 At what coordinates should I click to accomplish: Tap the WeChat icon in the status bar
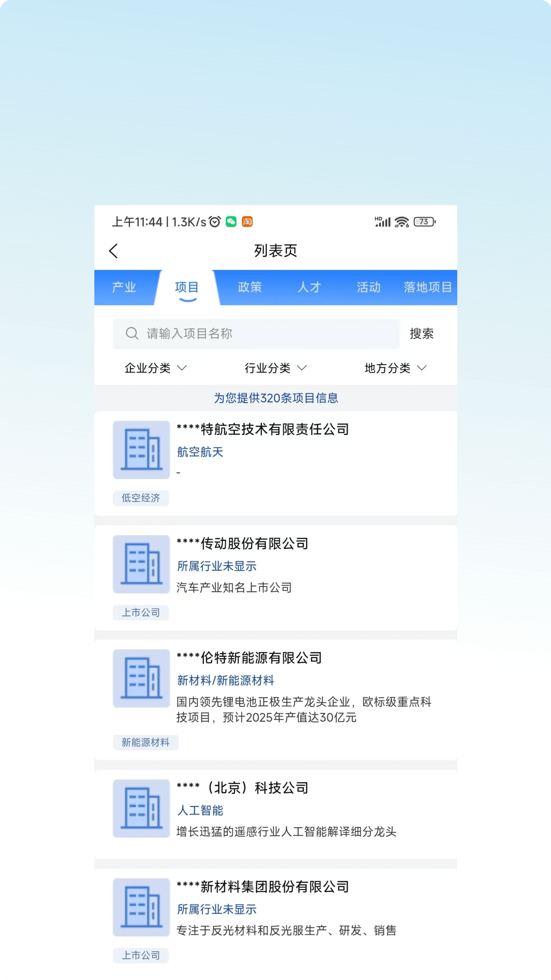tap(230, 221)
